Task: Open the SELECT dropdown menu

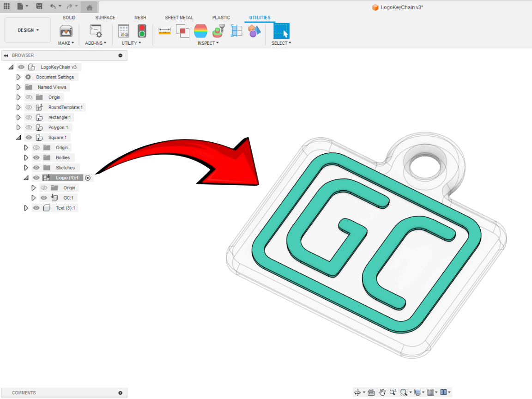Action: coord(281,43)
